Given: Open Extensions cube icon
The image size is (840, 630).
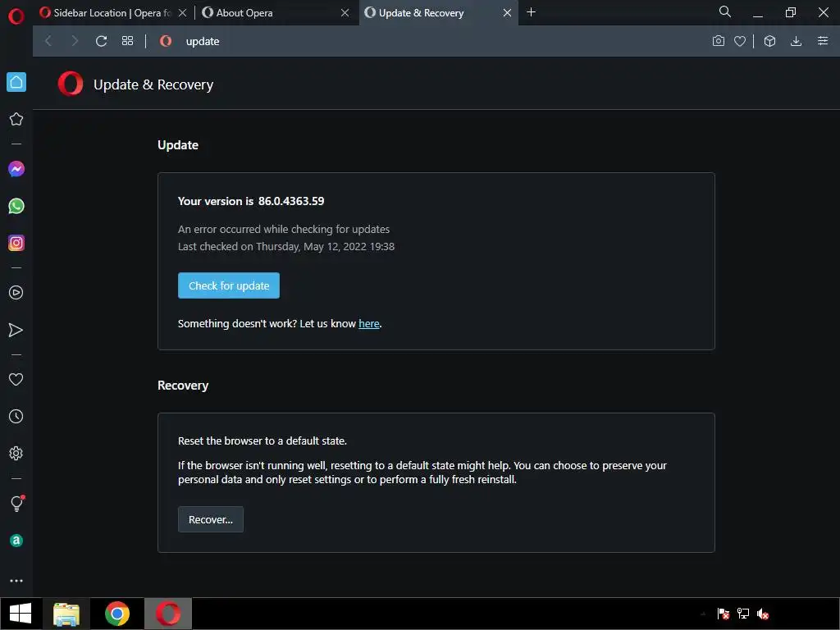Looking at the screenshot, I should point(769,41).
